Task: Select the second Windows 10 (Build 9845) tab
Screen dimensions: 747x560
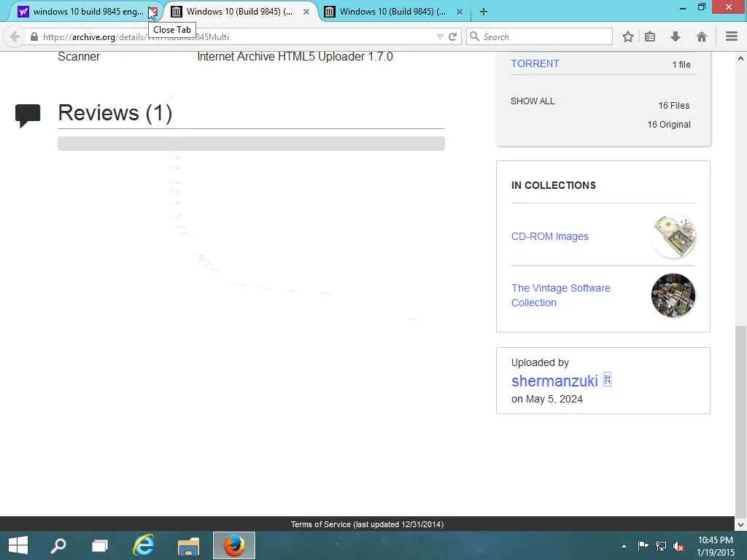Action: [x=239, y=12]
